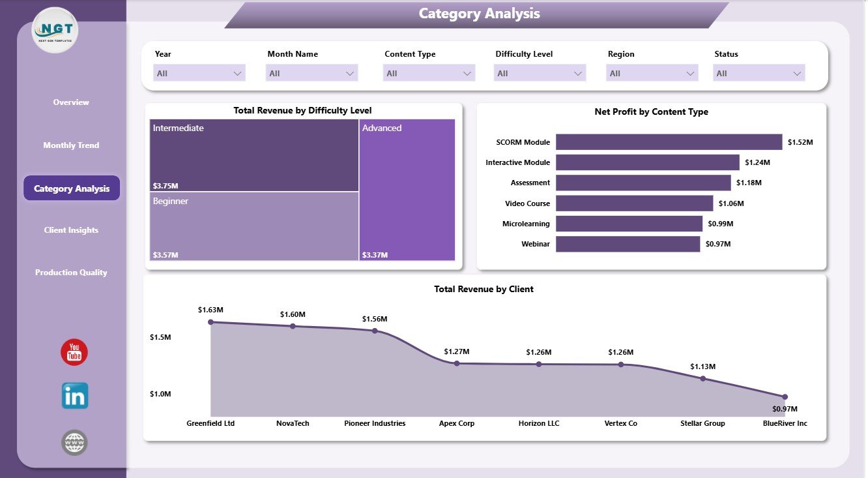Click the $1.52M SCORM Module value label

pyautogui.click(x=800, y=142)
